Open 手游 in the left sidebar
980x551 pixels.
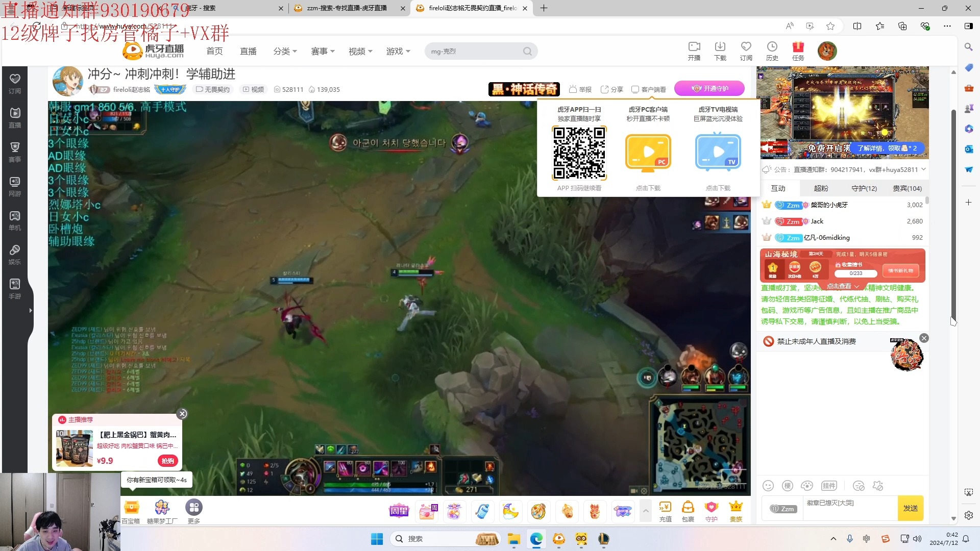tap(15, 289)
